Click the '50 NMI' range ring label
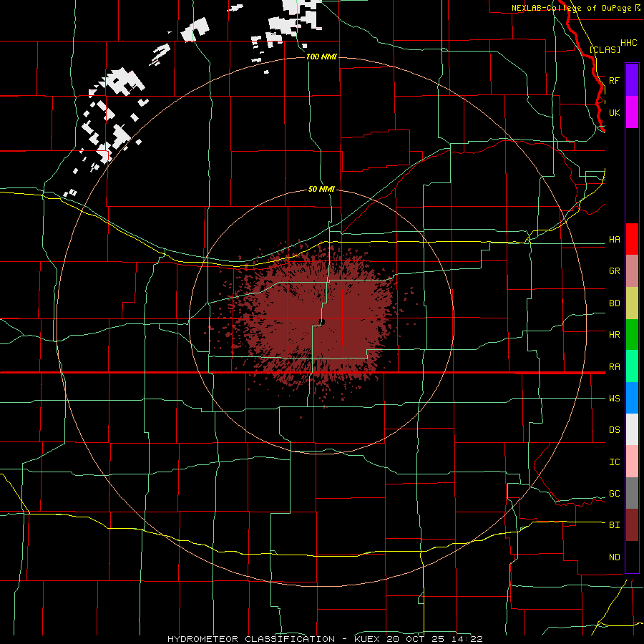This screenshot has width=644, height=644. [321, 189]
